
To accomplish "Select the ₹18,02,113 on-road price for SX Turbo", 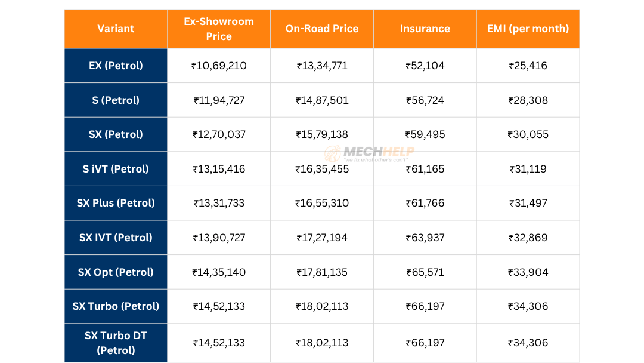I will pyautogui.click(x=321, y=306).
